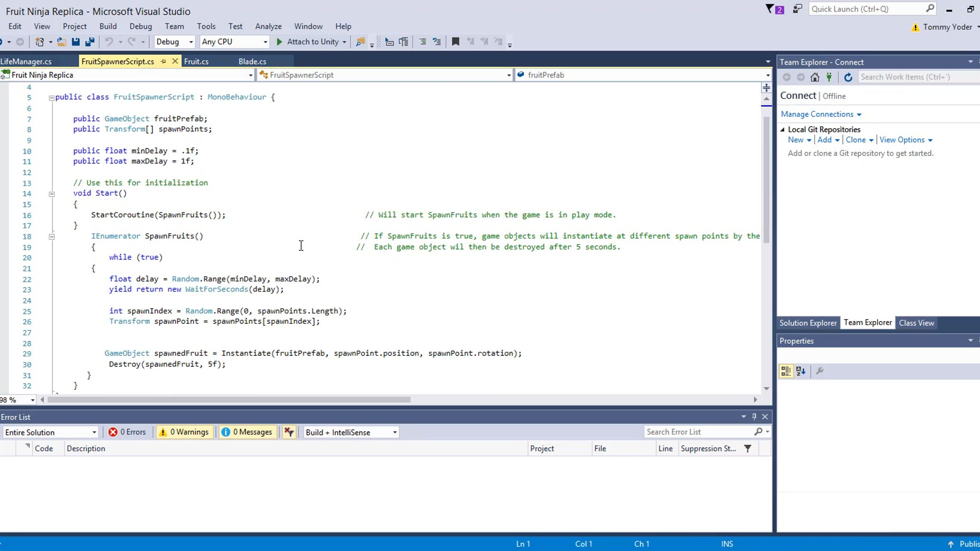Toggle the clear-filters button in Error List
The height and width of the screenshot is (551, 980).
[x=289, y=432]
